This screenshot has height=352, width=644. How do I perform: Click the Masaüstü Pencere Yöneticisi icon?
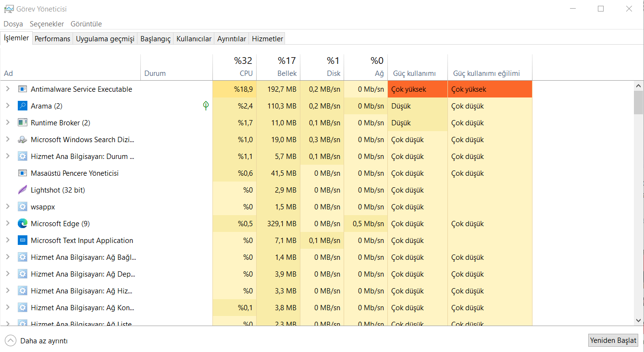pos(23,173)
